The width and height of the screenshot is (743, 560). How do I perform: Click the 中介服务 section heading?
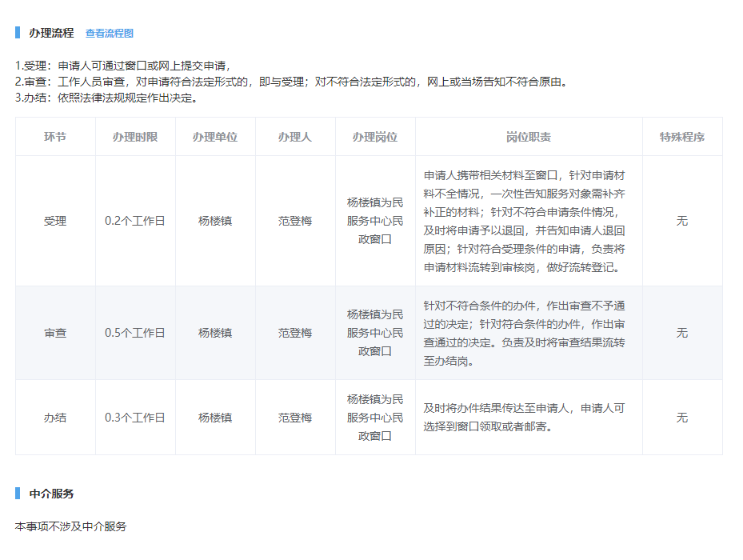click(51, 494)
